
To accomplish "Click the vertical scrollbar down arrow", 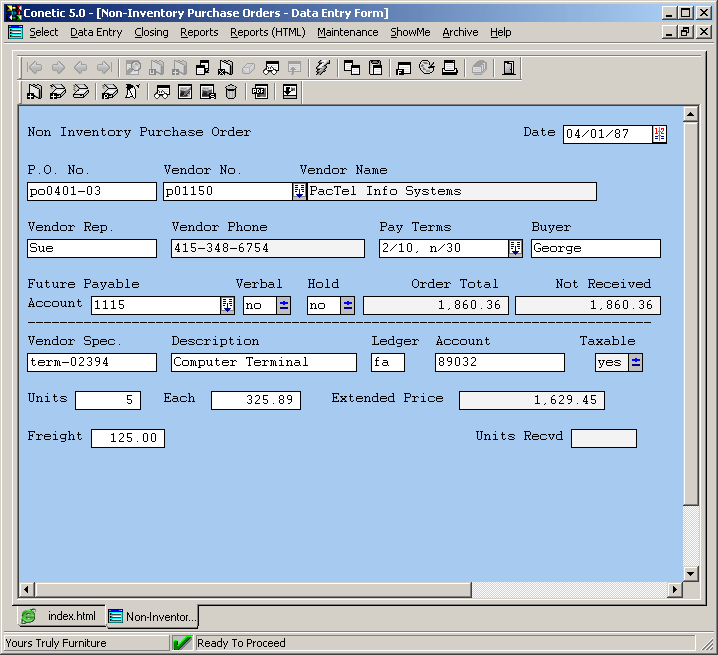I will coord(690,573).
